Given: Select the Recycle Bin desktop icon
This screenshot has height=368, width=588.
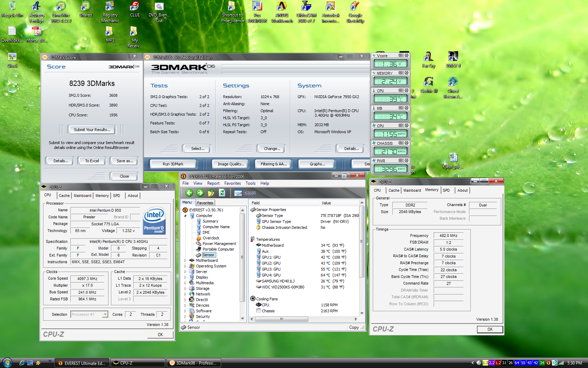Looking at the screenshot, I should coord(12,9).
